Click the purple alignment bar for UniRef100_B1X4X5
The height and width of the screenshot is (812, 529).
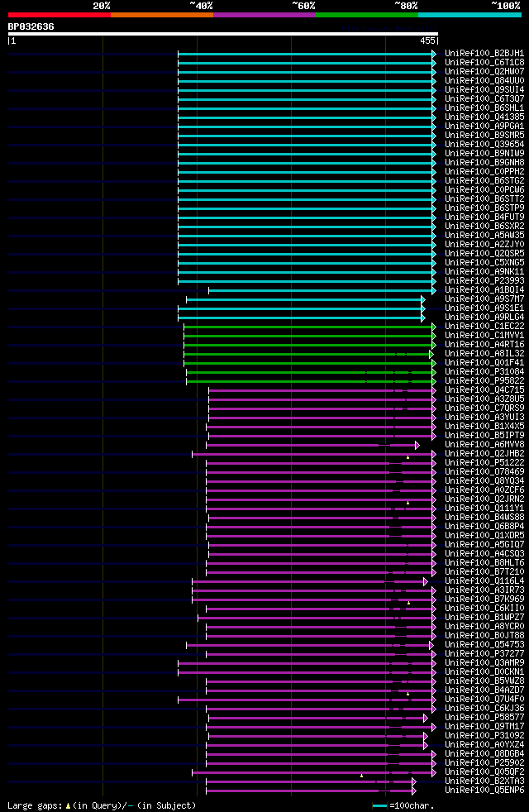click(x=321, y=427)
